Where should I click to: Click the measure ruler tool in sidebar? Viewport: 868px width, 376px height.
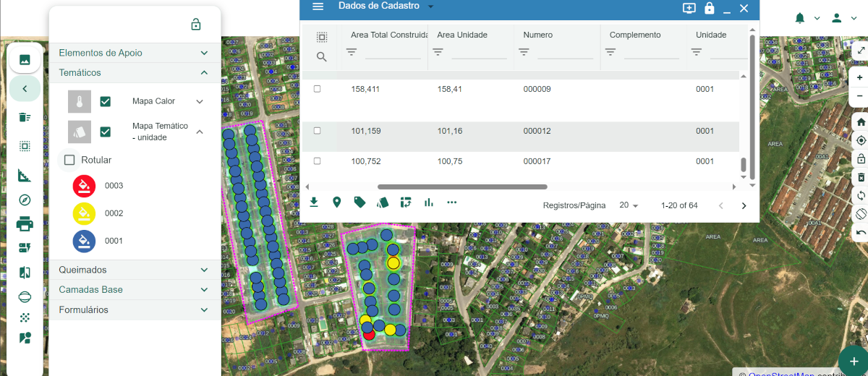(x=25, y=176)
